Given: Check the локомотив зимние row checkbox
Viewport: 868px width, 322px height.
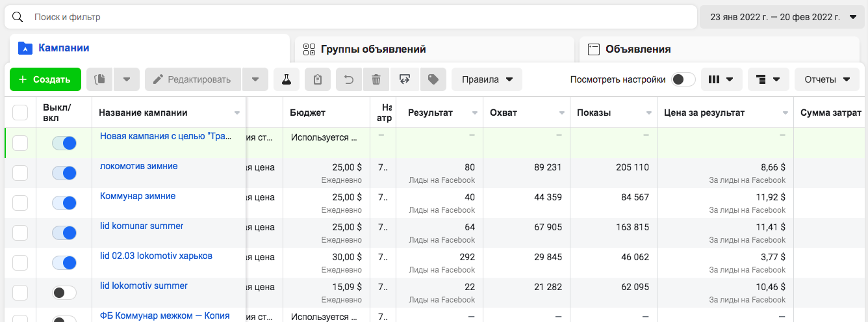Looking at the screenshot, I should [x=20, y=173].
